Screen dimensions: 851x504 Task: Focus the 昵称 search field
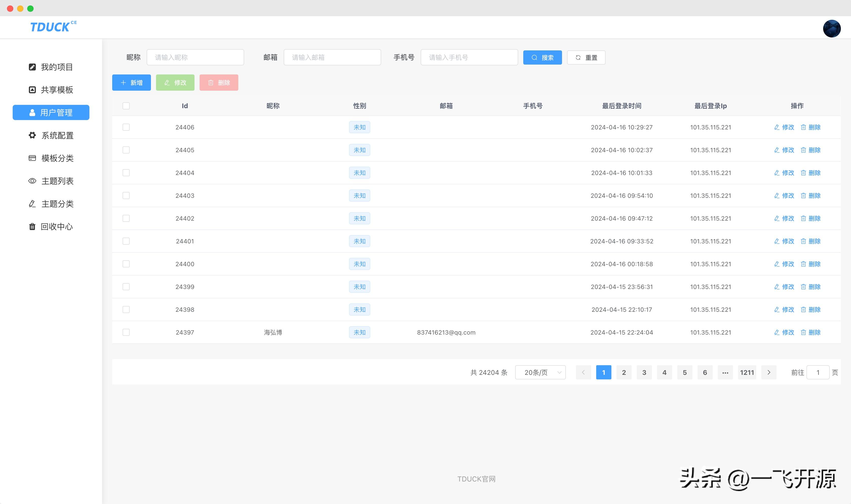[195, 57]
